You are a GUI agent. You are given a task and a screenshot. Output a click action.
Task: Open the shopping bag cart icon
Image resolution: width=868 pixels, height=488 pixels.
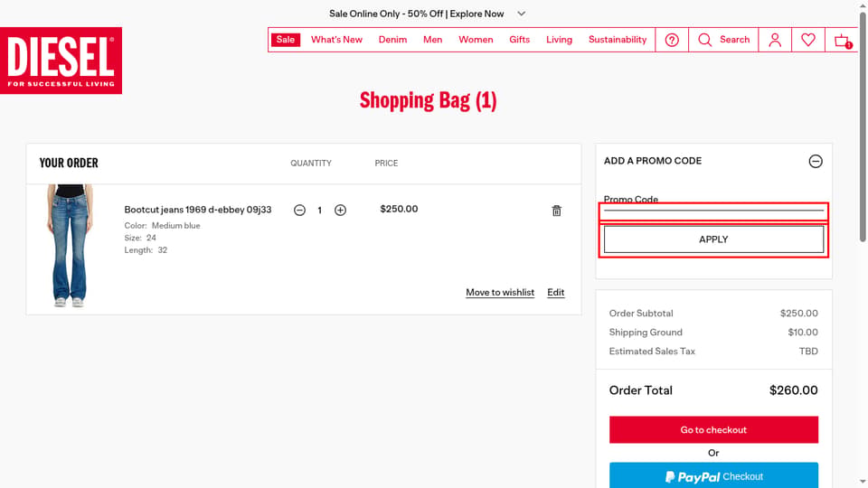(x=843, y=41)
